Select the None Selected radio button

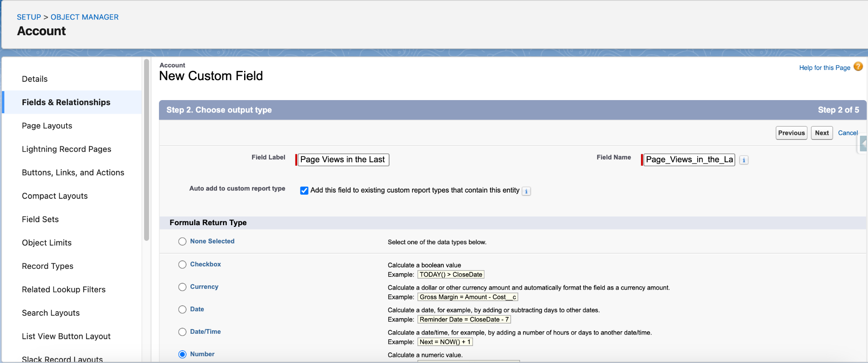point(182,241)
